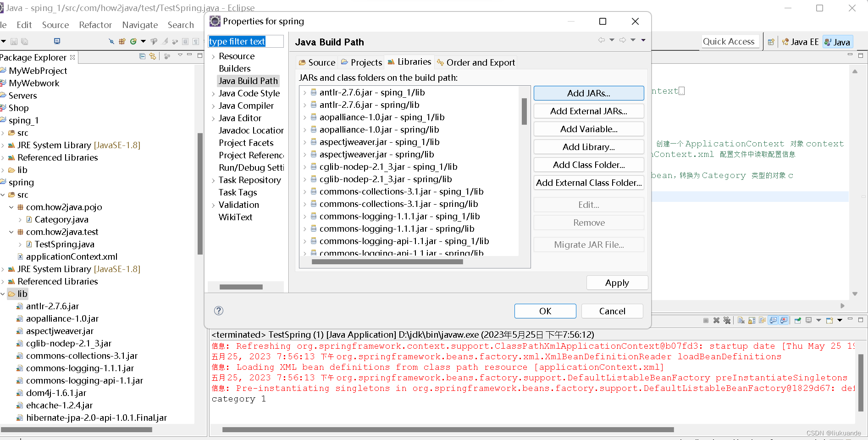
Task: Toggle Skip All Breakpoints
Action: pos(111,41)
